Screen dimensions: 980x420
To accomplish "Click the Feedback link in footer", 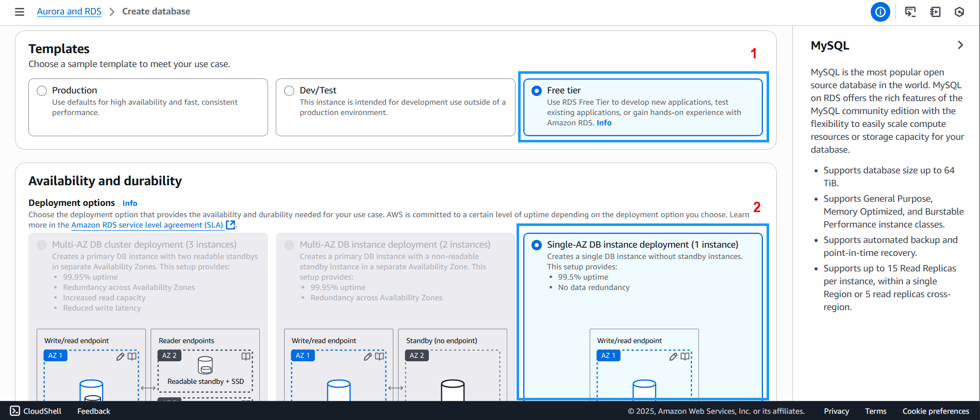I will point(94,411).
